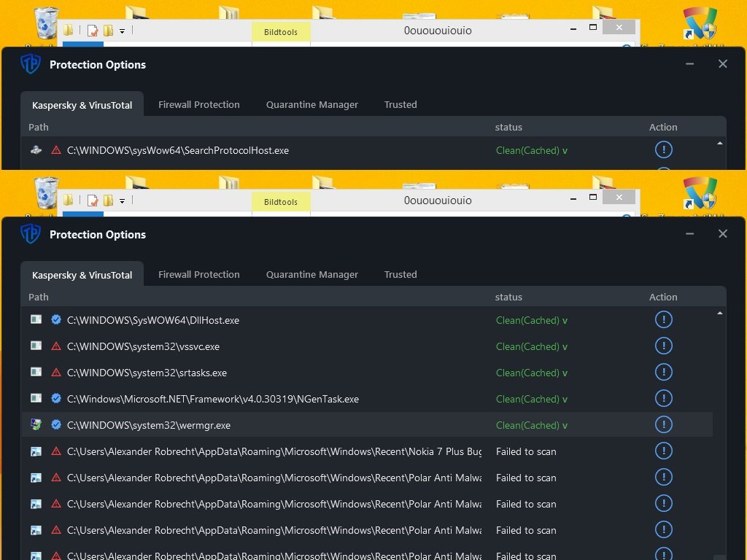The image size is (747, 560).
Task: Open colorful shield shortcut on upper desktop
Action: (700, 23)
